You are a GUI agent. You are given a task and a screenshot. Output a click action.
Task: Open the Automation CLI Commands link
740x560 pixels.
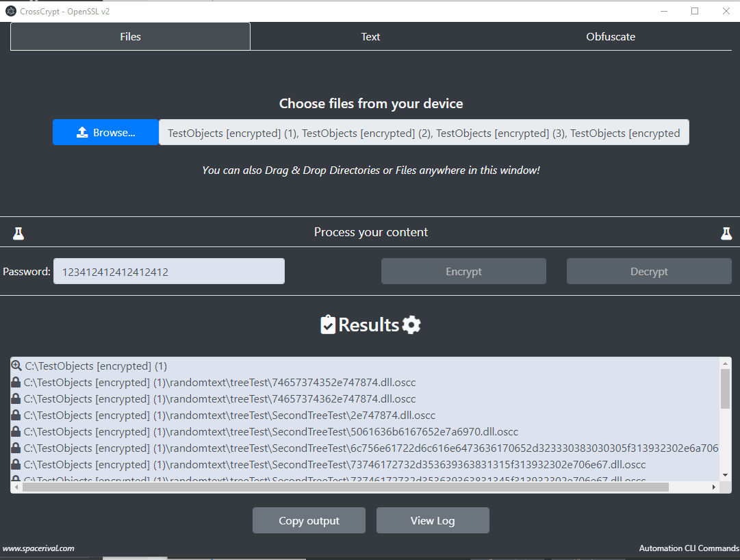point(689,548)
